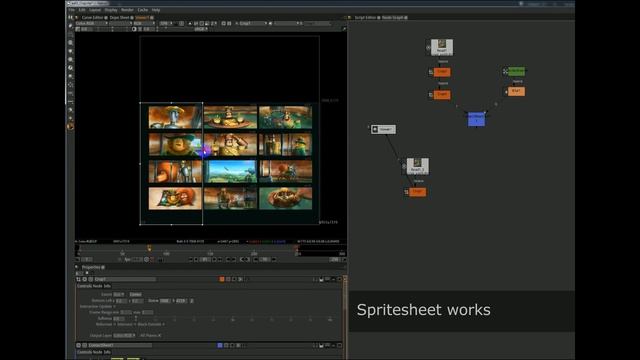Screen dimensions: 640x360
Task: Click the ContactSheet1 node name field
Action: coord(120,346)
